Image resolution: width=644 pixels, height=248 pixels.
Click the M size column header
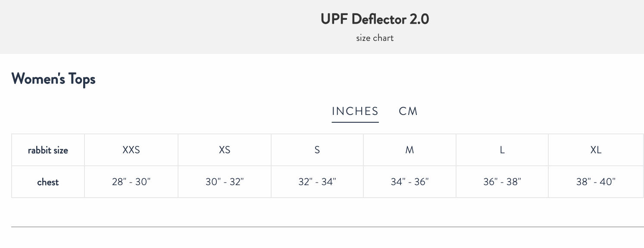[410, 150]
